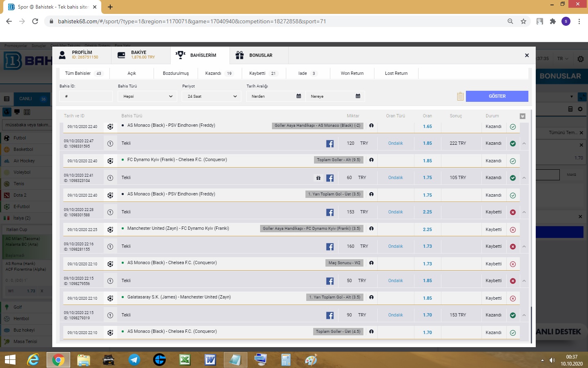588x368 pixels.
Task: Open Tenis in the sports sidebar
Action: [x=26, y=184]
